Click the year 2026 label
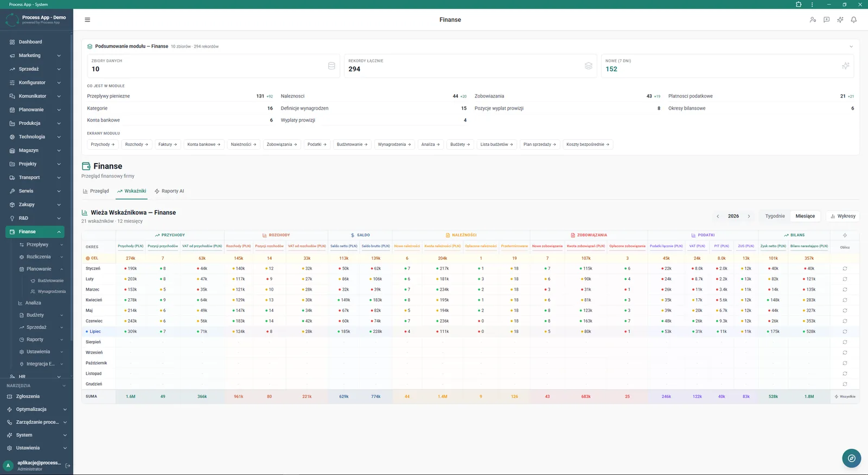The width and height of the screenshot is (868, 475). [733, 216]
